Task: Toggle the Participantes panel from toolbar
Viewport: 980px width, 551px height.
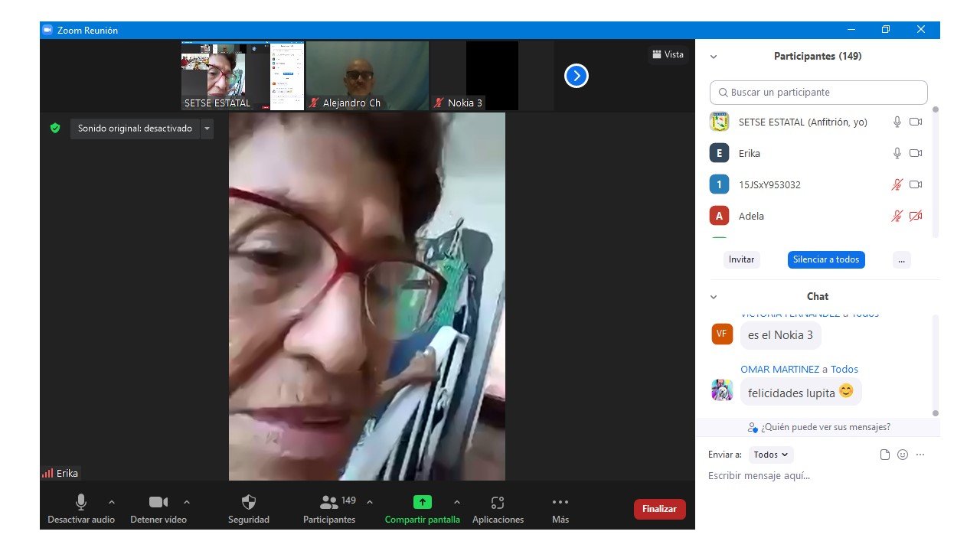Action: point(329,503)
